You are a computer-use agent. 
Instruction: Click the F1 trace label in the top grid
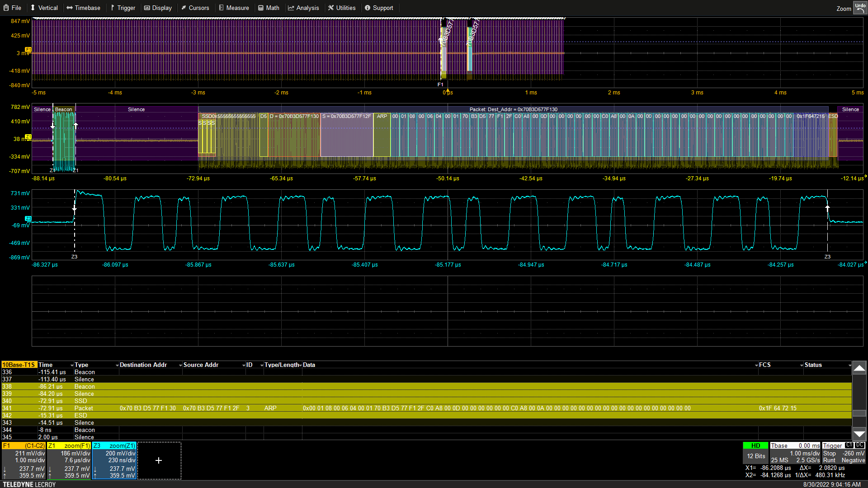point(28,50)
